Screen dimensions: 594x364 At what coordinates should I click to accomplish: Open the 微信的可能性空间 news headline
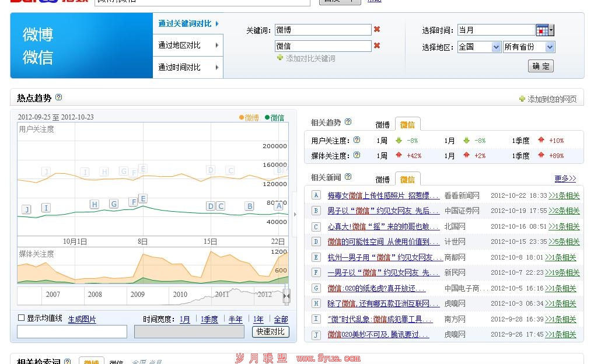(x=383, y=242)
